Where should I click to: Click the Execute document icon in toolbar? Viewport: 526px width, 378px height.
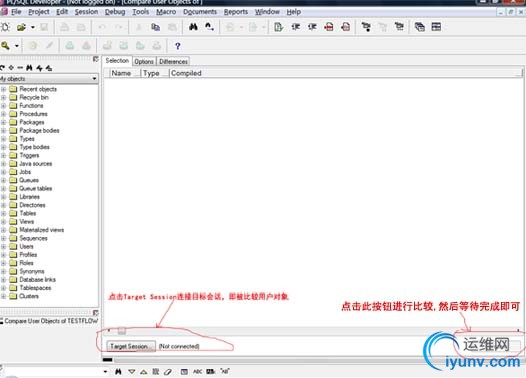pos(278,27)
